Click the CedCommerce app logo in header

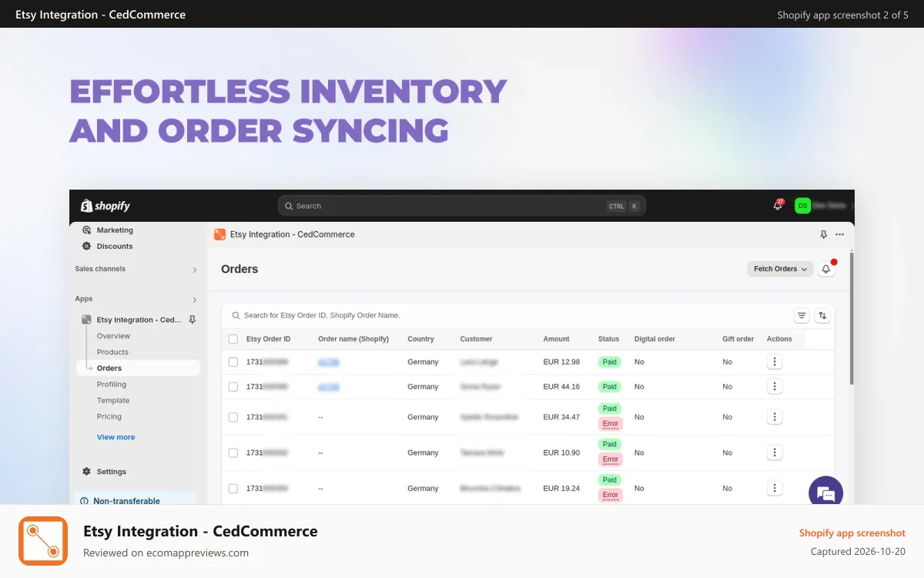pos(219,234)
